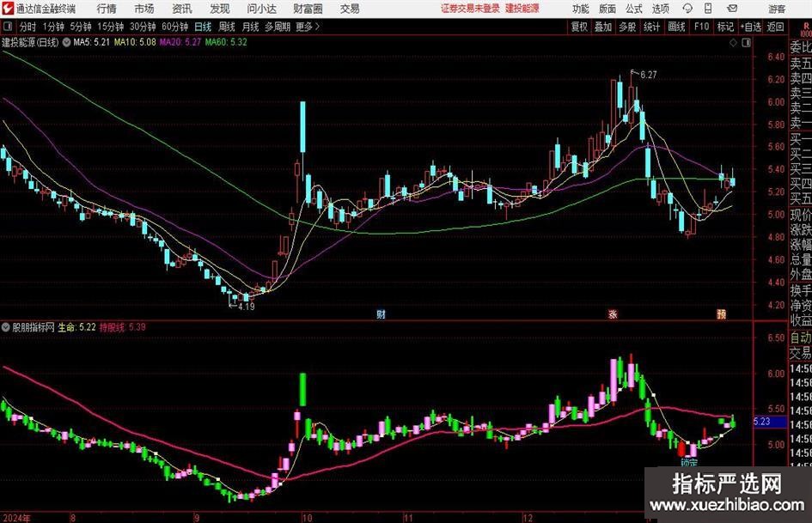
Task: Open the 发现 menu
Action: (220, 9)
